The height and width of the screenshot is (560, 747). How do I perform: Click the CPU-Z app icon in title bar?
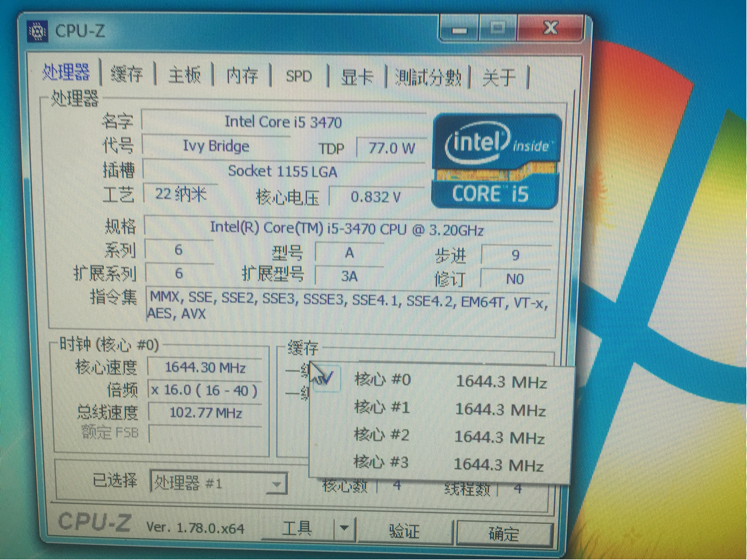[x=37, y=31]
